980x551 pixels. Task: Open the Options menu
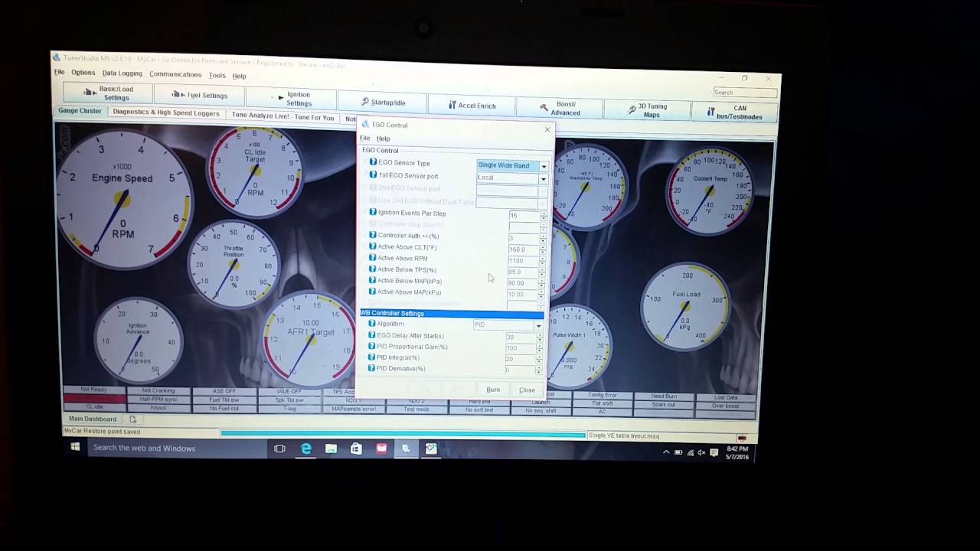83,73
